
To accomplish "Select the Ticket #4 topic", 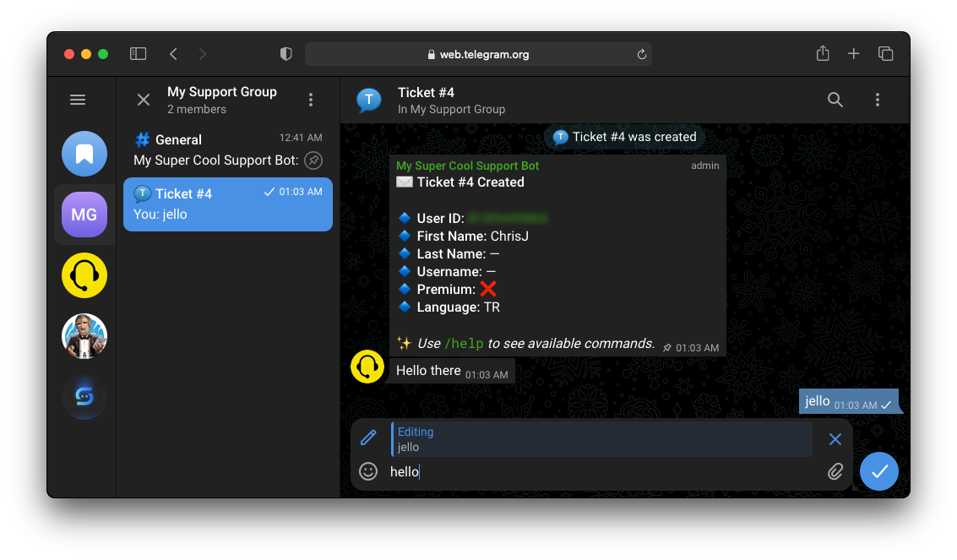I will click(228, 204).
